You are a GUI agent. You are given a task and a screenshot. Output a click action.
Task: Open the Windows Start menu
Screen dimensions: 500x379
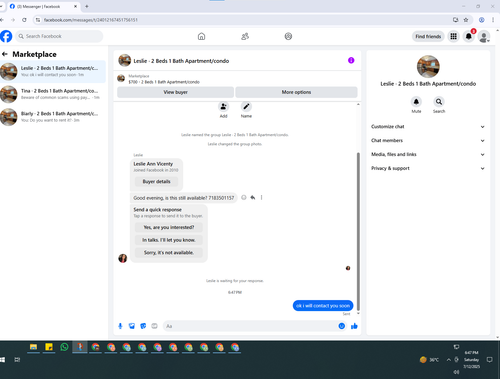click(x=2, y=360)
